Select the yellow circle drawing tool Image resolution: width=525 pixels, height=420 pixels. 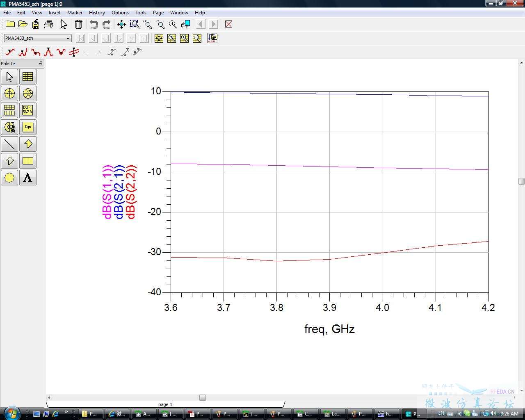tap(9, 178)
